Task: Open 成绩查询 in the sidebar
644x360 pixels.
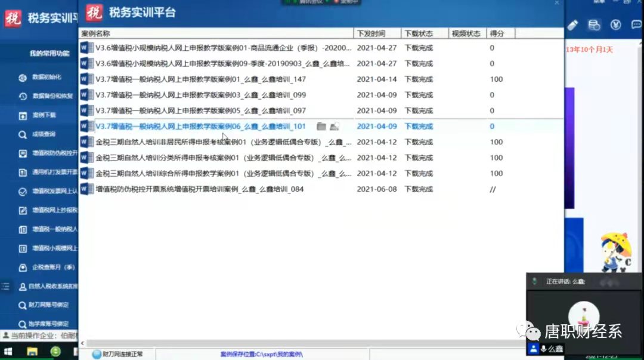Action: point(38,134)
